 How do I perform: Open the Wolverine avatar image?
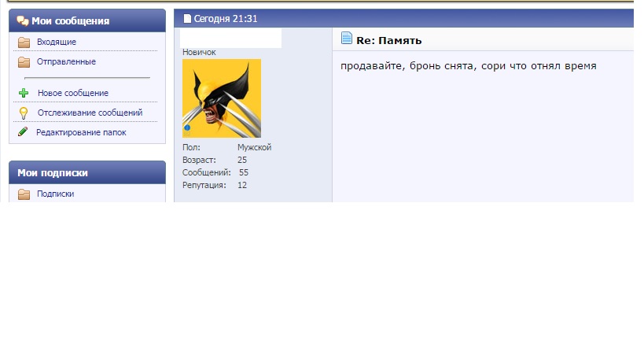tap(222, 98)
